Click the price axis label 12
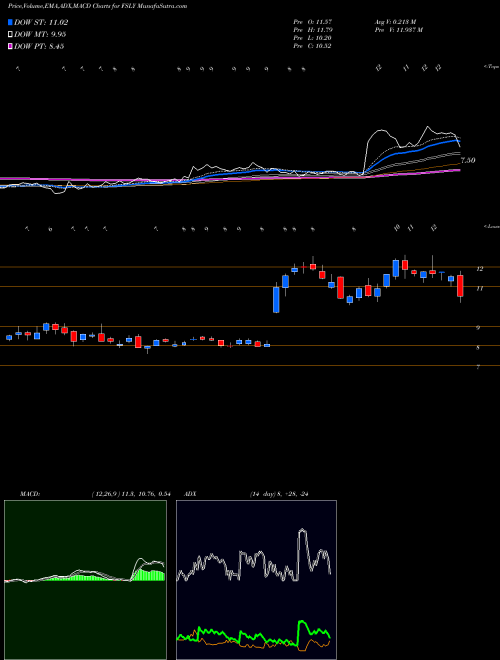This screenshot has width=500, height=660. (479, 269)
